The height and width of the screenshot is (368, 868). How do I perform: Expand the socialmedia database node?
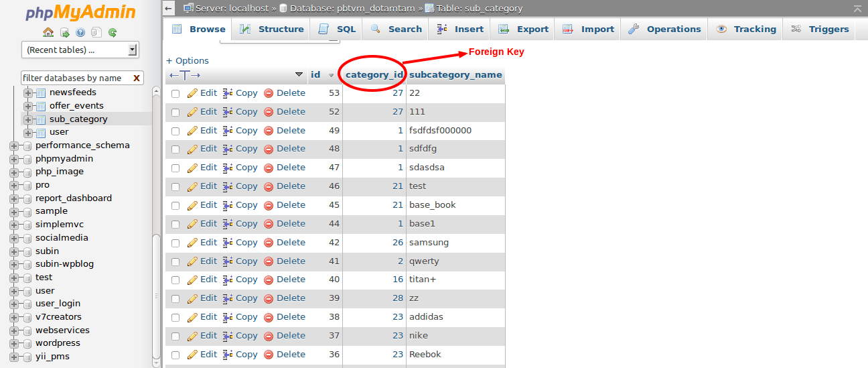(x=13, y=238)
